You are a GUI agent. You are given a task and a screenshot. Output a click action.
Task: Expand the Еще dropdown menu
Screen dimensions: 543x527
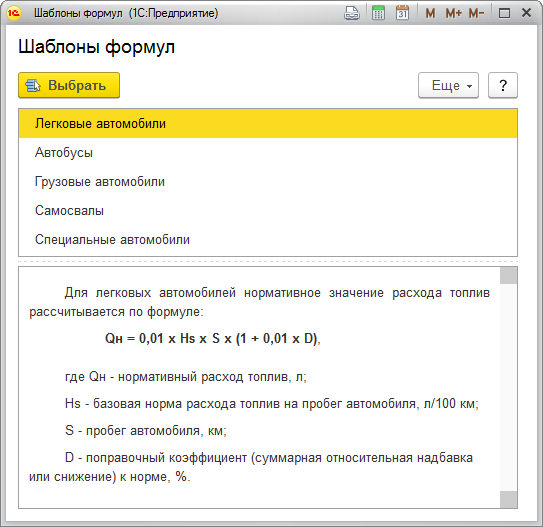click(448, 85)
